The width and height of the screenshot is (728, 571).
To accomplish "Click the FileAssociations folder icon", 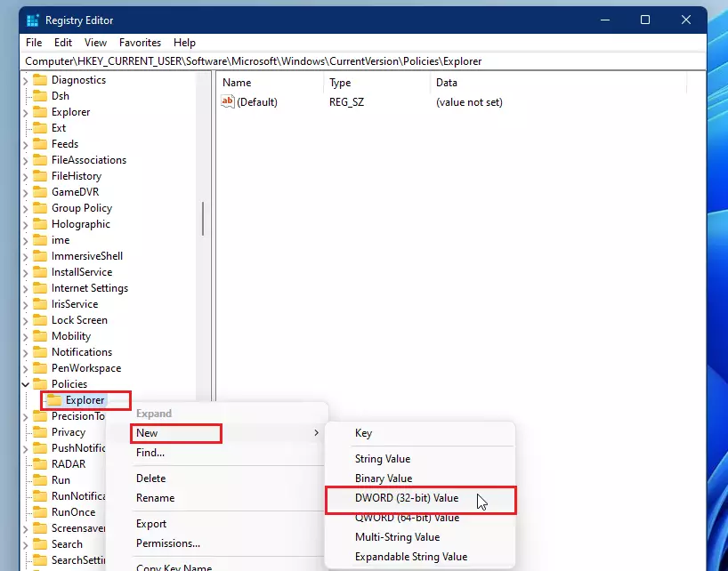I will [x=40, y=160].
